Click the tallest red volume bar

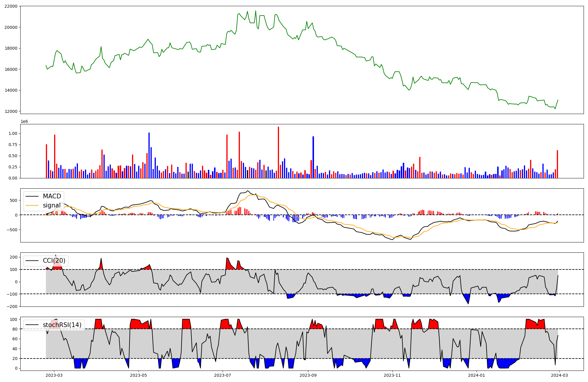coord(278,152)
